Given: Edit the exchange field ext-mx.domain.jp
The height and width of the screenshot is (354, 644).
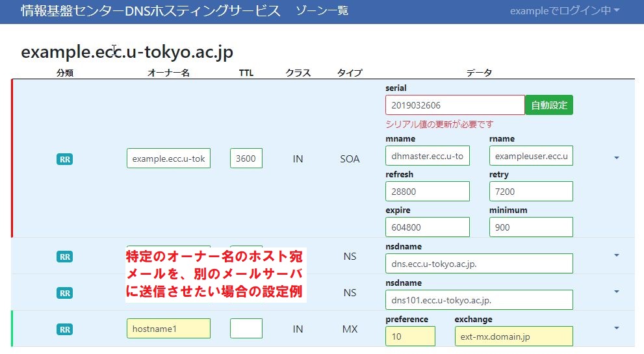Looking at the screenshot, I should 514,336.
